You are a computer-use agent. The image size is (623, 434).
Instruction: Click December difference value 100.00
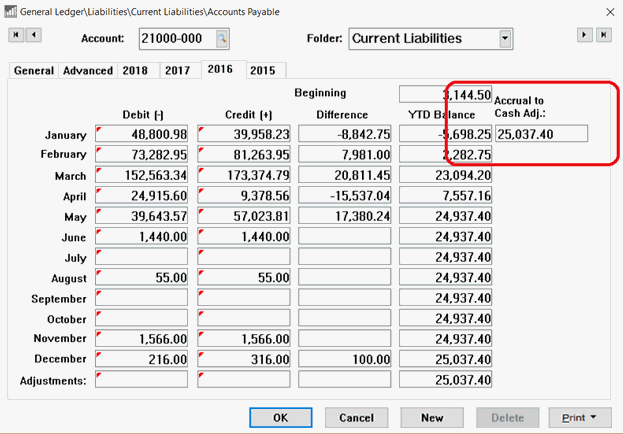345,359
